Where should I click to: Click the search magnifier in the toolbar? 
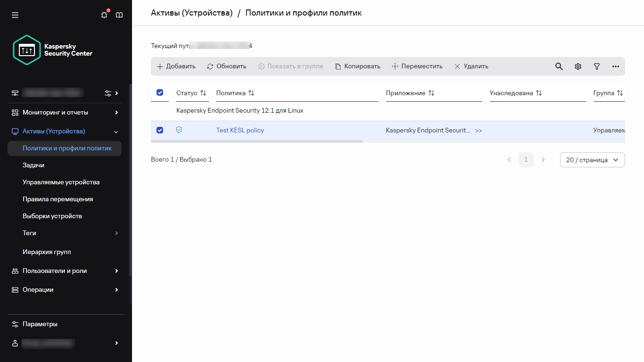point(559,66)
